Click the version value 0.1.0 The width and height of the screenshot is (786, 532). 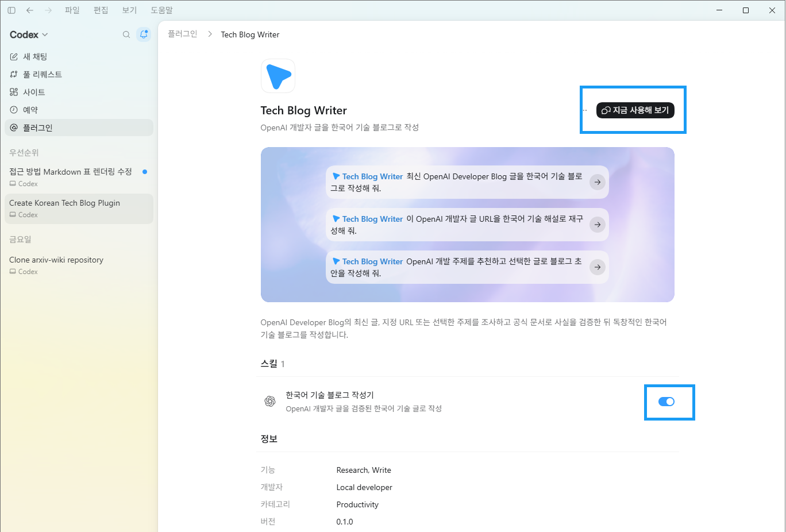(345, 522)
